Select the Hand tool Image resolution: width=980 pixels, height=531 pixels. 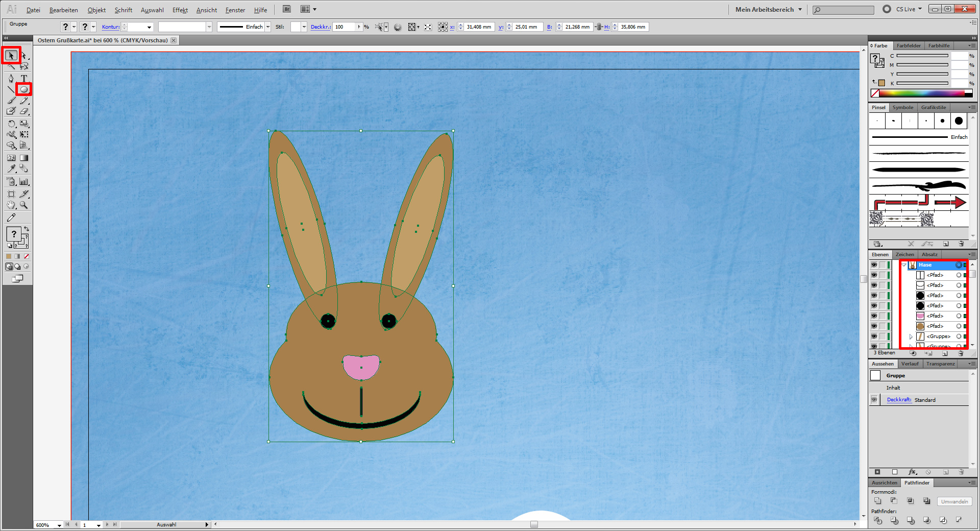11,205
